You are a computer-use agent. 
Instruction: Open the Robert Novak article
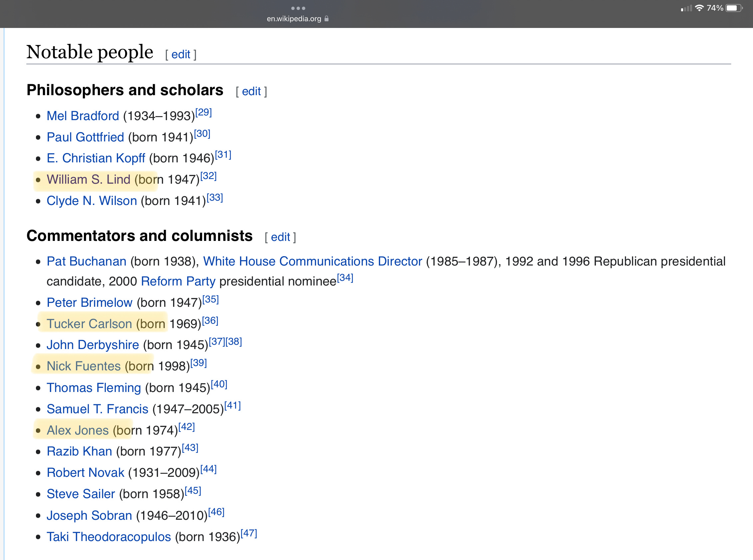pyautogui.click(x=86, y=472)
